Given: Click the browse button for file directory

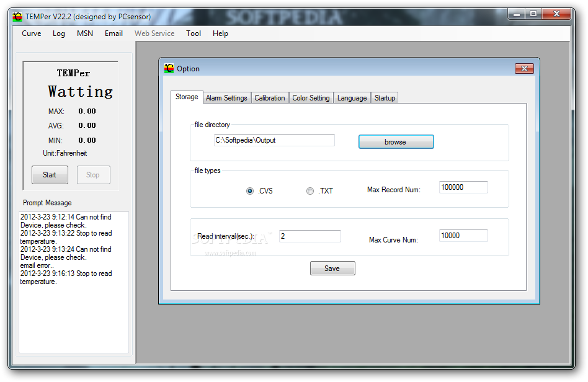Looking at the screenshot, I should pyautogui.click(x=396, y=142).
